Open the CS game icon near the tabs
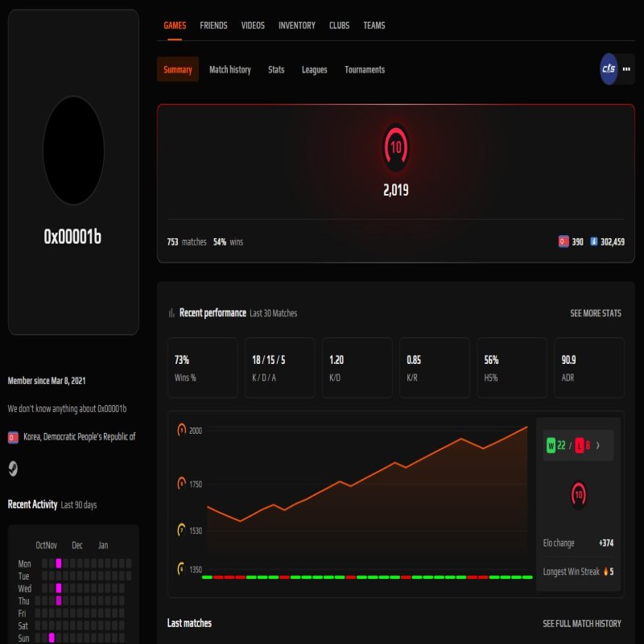 [x=609, y=69]
